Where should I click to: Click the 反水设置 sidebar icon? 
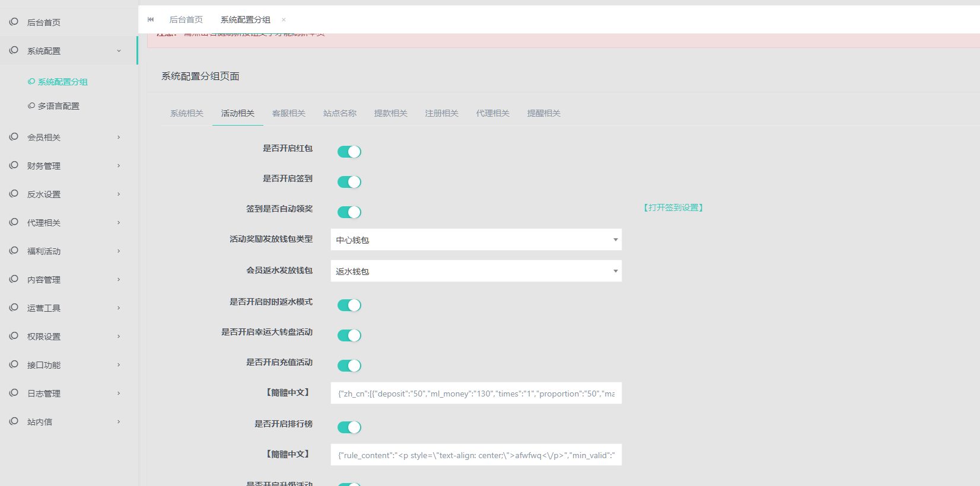[14, 194]
